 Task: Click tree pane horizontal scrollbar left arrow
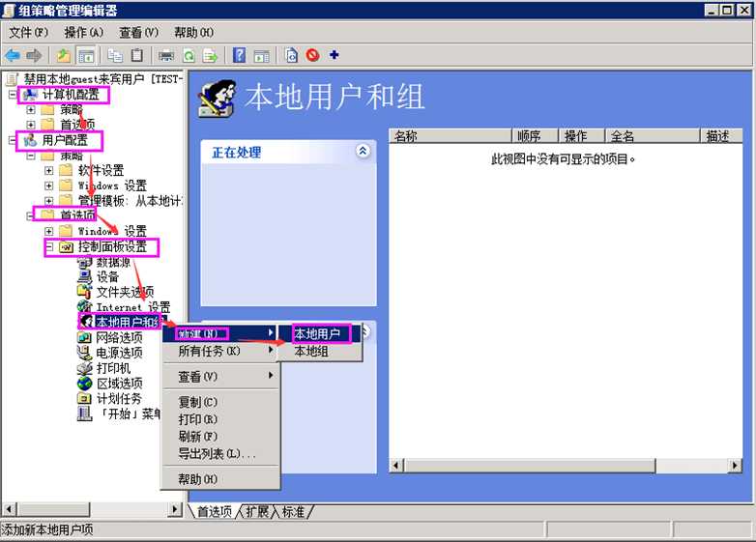(10, 509)
